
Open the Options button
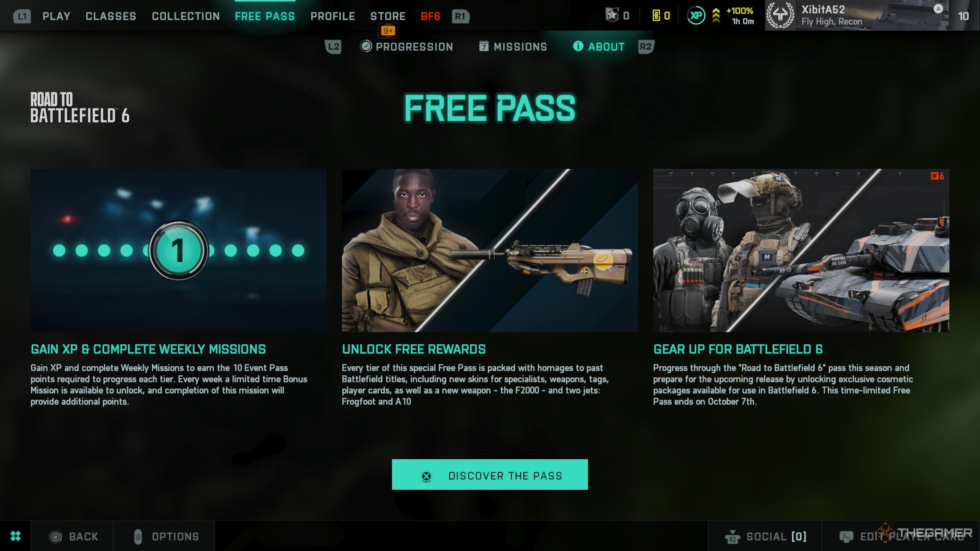[166, 536]
